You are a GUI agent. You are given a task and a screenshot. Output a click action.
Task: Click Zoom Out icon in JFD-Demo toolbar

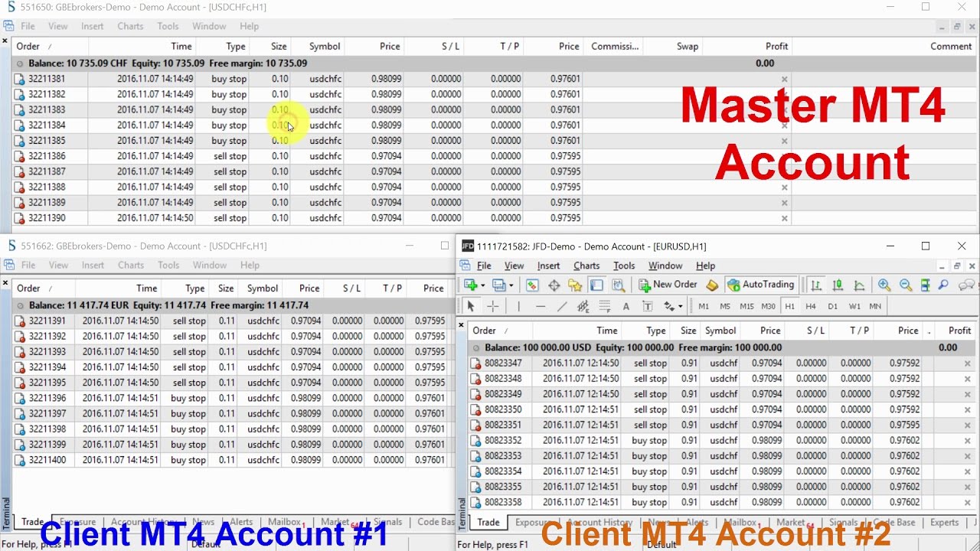pos(906,285)
